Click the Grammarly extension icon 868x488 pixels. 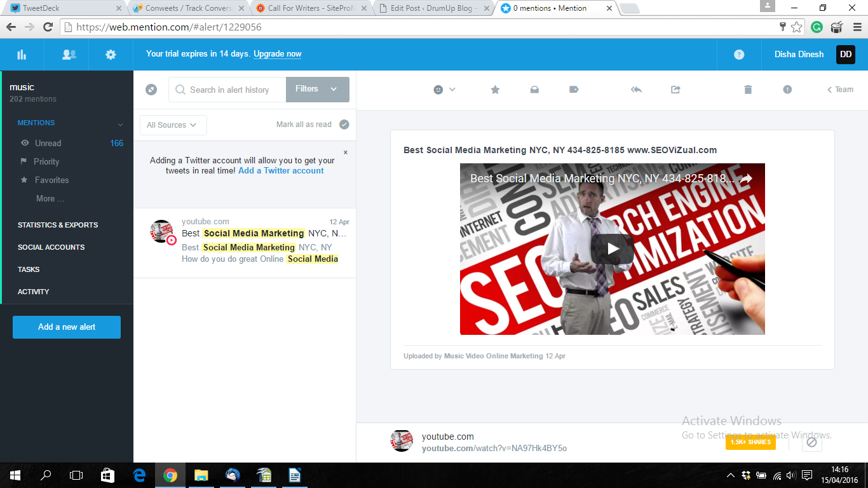(x=817, y=27)
